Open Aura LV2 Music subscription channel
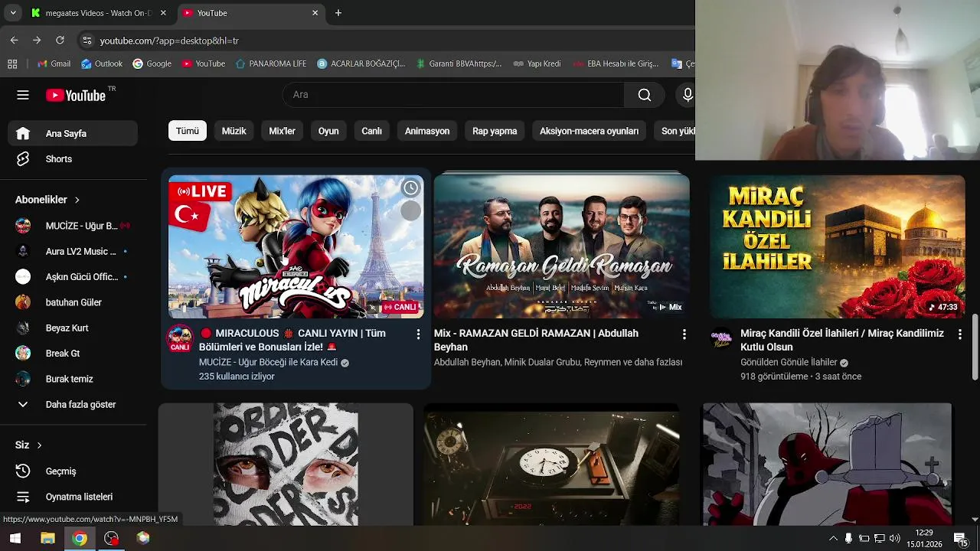The width and height of the screenshot is (980, 551). coord(73,251)
